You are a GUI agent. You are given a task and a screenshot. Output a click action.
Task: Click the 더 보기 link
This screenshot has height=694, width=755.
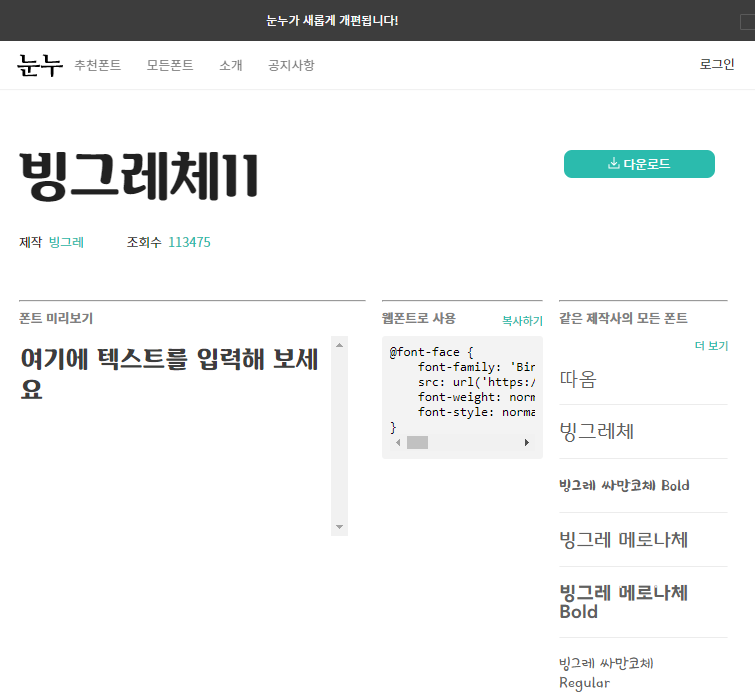711,346
